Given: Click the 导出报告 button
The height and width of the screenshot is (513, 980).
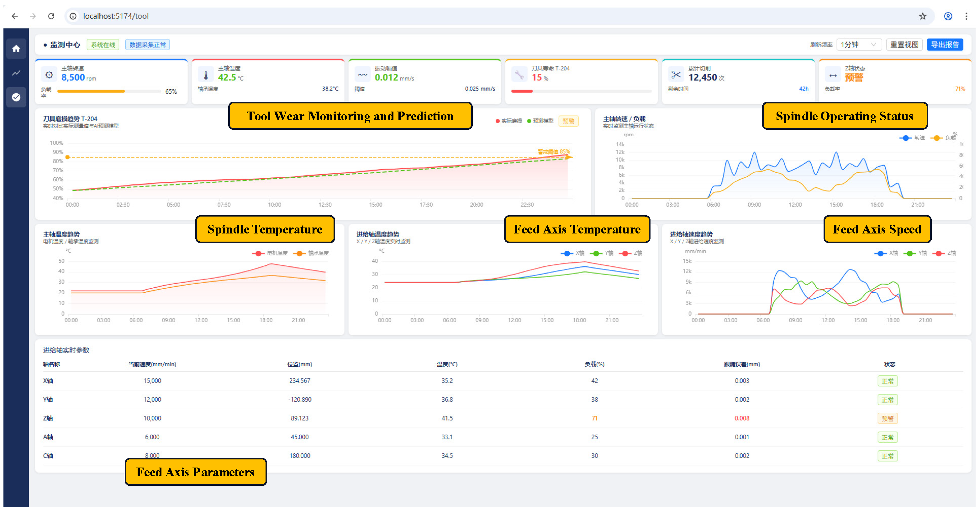Looking at the screenshot, I should (945, 44).
